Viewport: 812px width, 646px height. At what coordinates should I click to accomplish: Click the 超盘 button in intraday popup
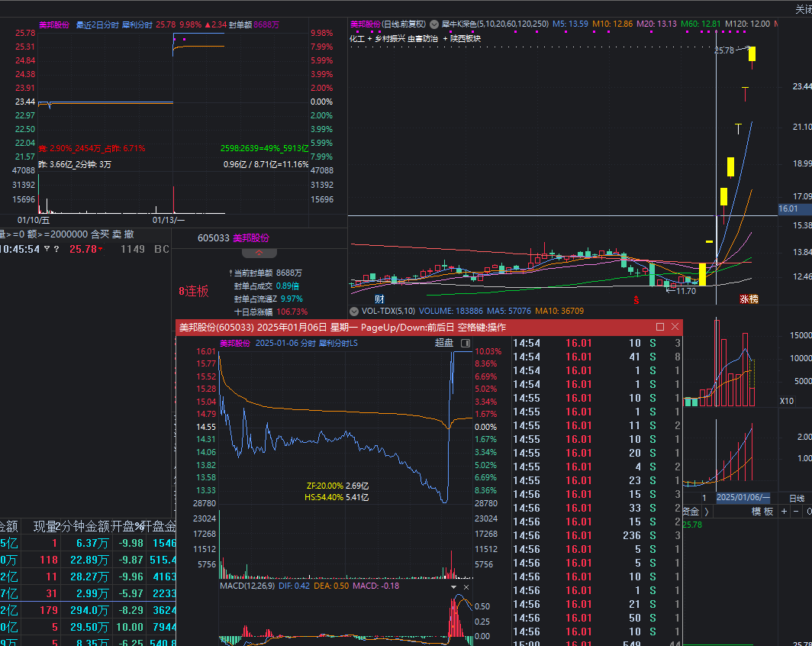444,343
